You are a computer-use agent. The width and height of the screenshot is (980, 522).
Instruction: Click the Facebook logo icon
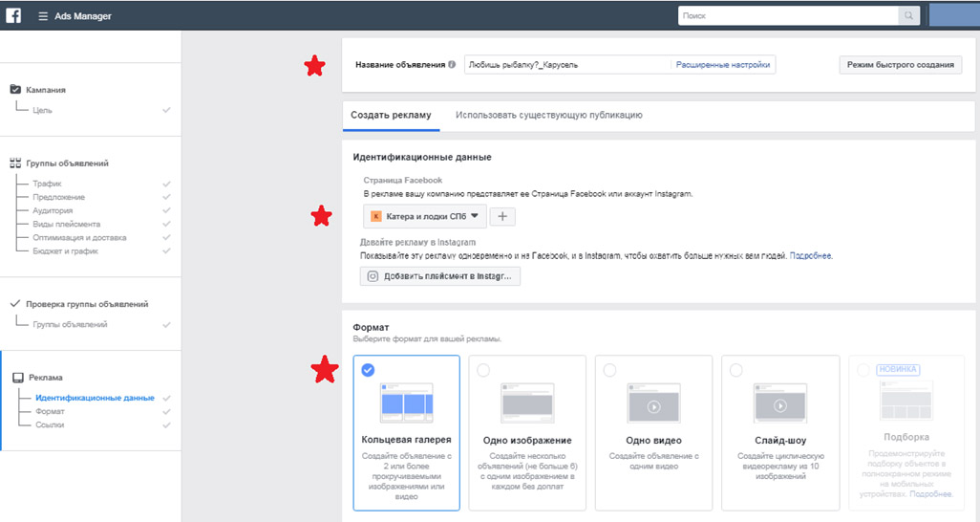pos(13,15)
